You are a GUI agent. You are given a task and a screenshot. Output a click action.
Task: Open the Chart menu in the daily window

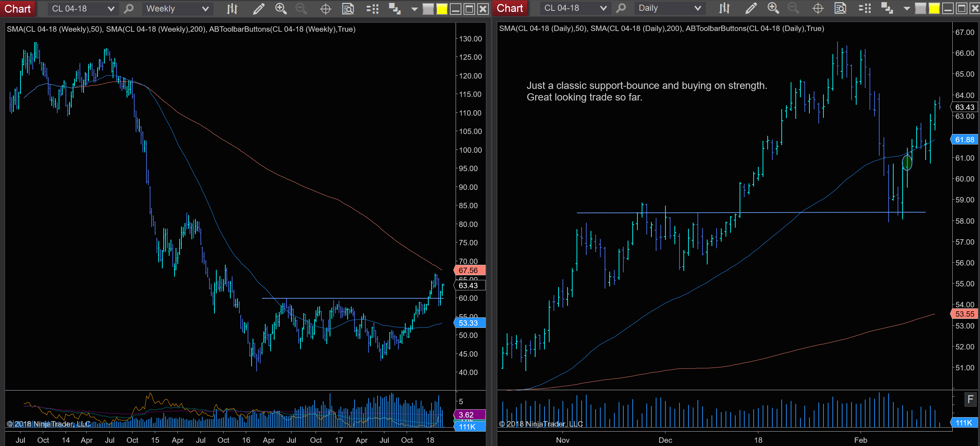point(510,8)
